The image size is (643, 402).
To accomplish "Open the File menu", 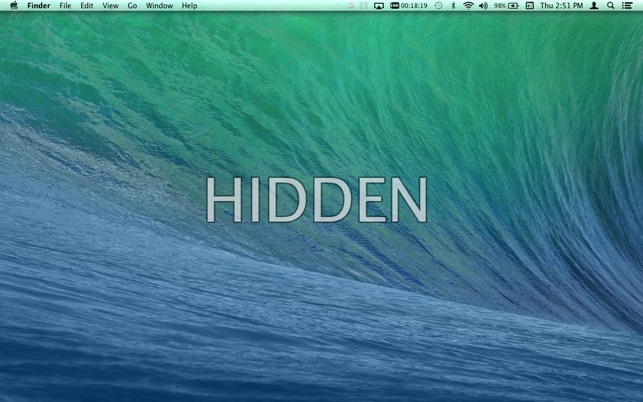I will pyautogui.click(x=65, y=6).
